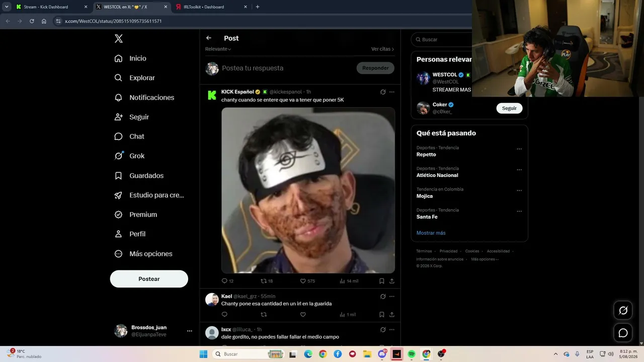Share Kael's comment
This screenshot has width=644, height=362.
coord(392,315)
